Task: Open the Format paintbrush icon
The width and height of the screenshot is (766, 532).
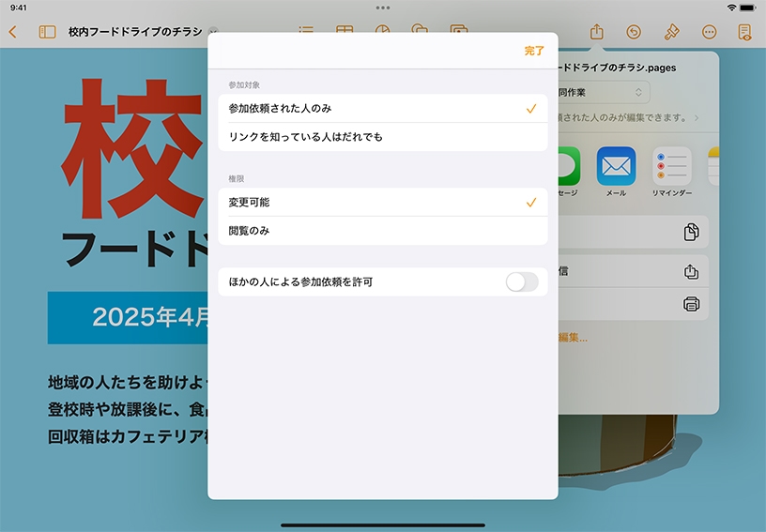Action: pyautogui.click(x=671, y=32)
